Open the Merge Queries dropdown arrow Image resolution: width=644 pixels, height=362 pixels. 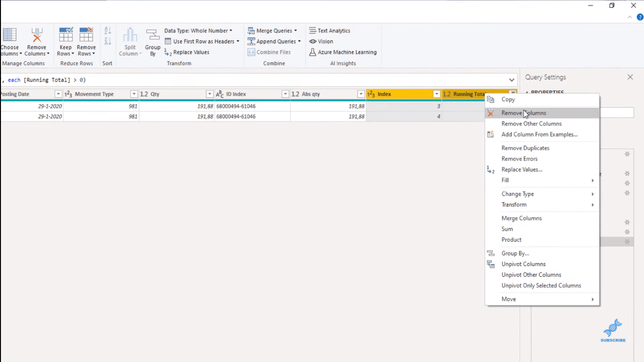(x=296, y=31)
